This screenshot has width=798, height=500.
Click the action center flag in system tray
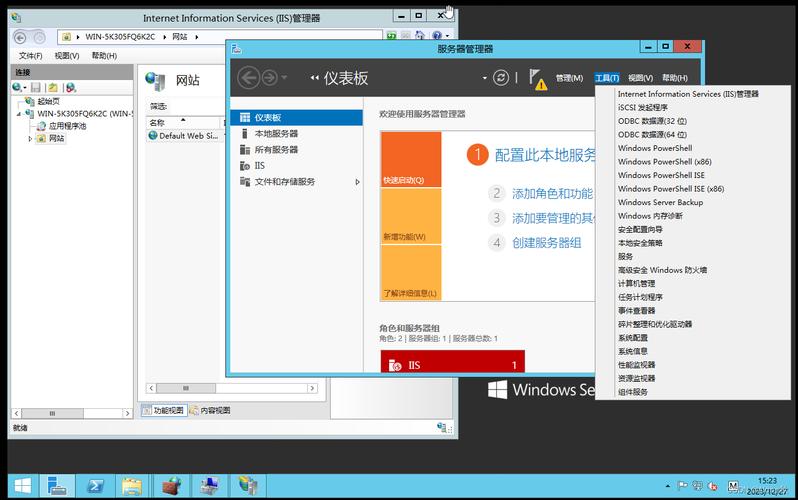[x=682, y=486]
